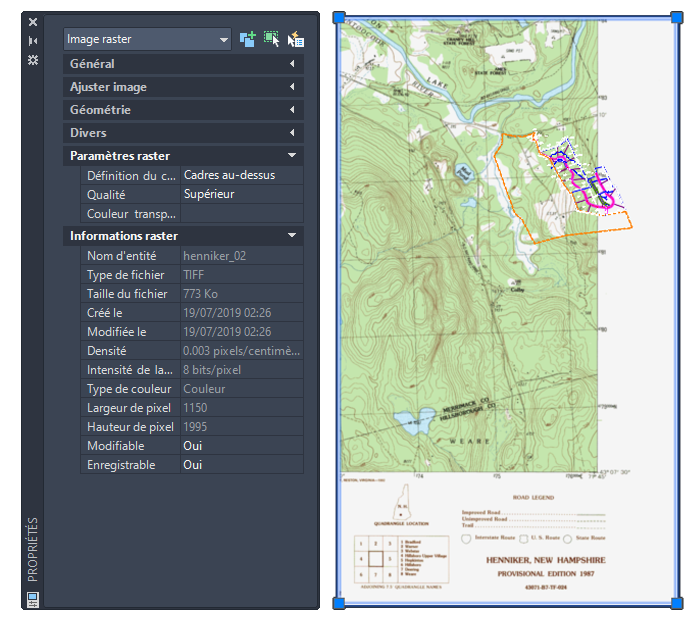Click the Quick Select icon
699x622 pixels.
pos(295,39)
